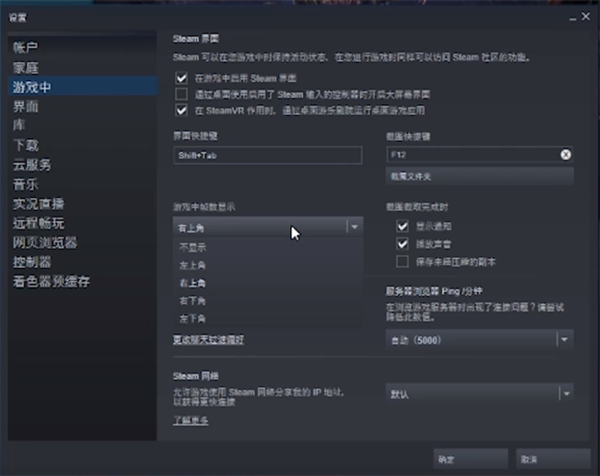The width and height of the screenshot is (600, 476).
Task: Disable the 播放声音 checkbox
Action: (403, 243)
